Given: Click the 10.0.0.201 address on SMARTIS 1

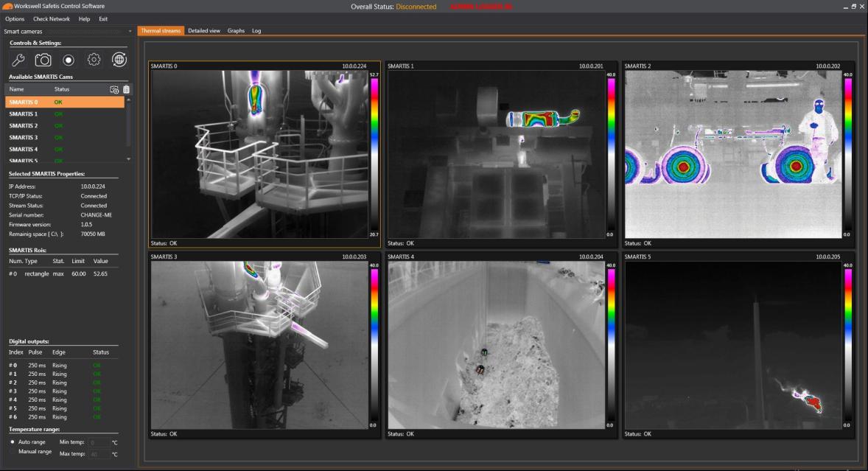Looking at the screenshot, I should (591, 66).
